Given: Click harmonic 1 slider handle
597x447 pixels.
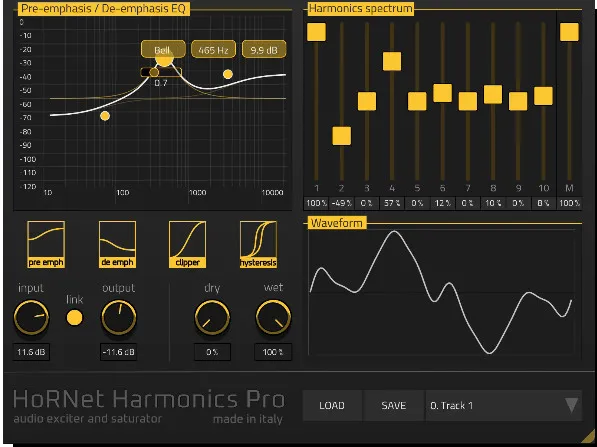Looking at the screenshot, I should [x=316, y=32].
